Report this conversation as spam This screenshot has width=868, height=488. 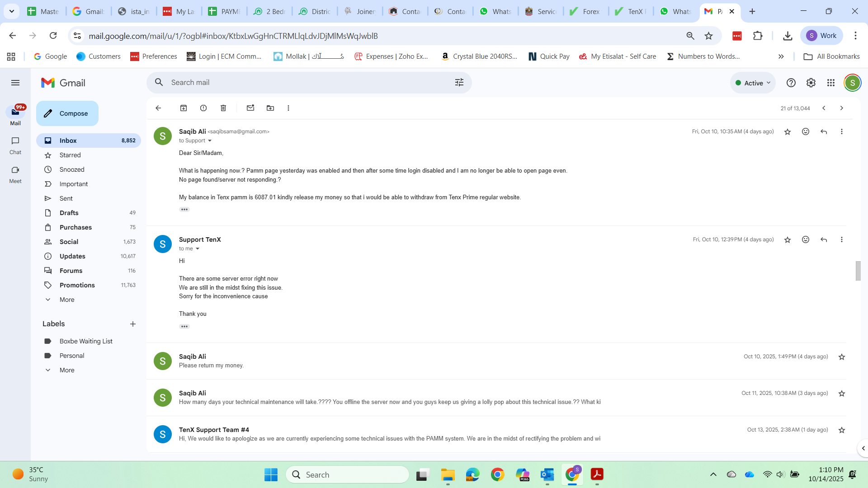(203, 108)
